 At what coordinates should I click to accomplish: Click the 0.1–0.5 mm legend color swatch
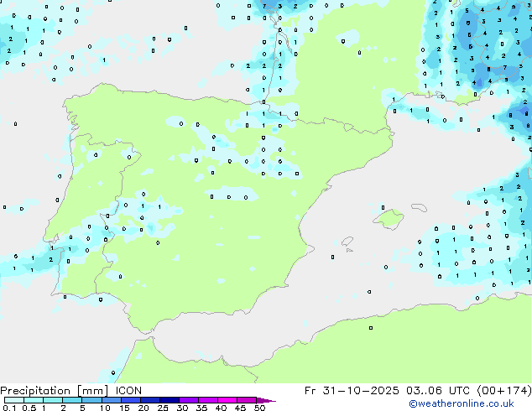tap(14, 400)
